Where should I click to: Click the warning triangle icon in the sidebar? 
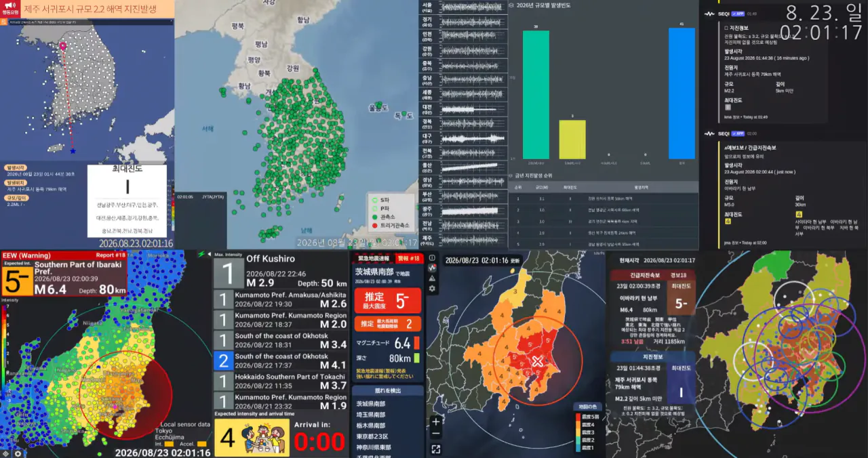click(x=432, y=278)
